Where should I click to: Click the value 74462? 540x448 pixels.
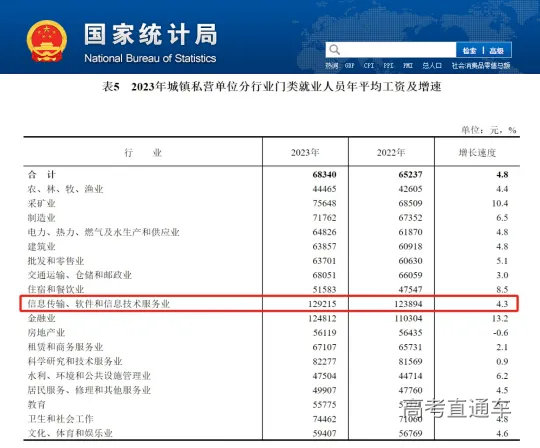pyautogui.click(x=324, y=419)
